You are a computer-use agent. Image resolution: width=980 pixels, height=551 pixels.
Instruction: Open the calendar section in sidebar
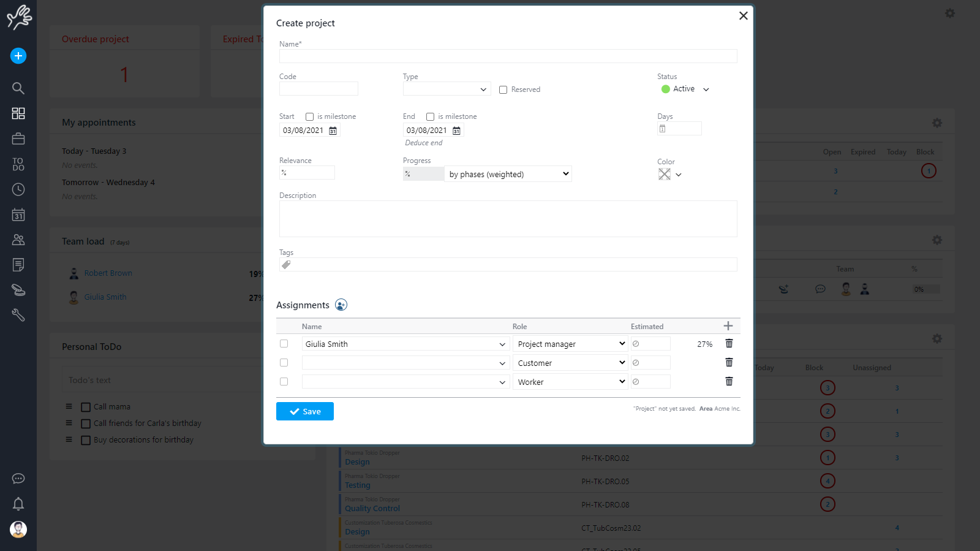(x=18, y=215)
